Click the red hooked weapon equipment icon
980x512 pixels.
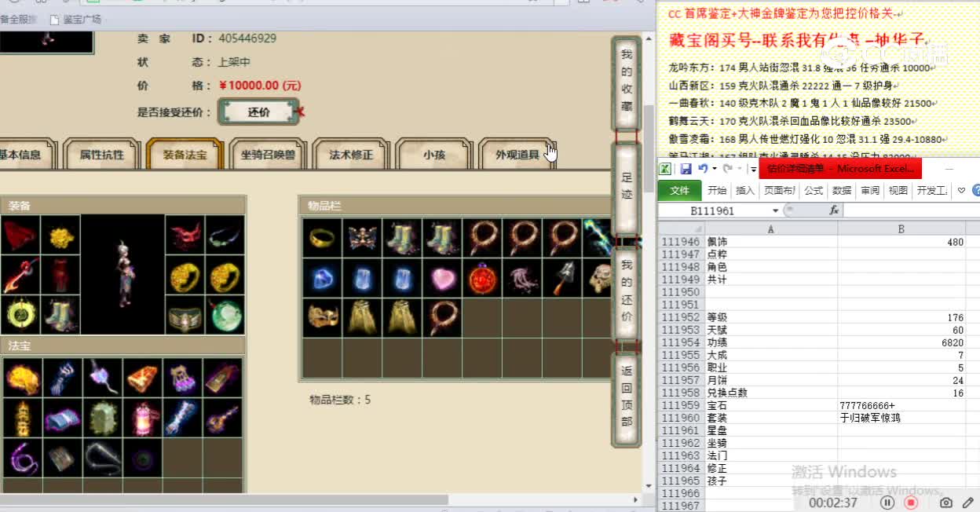20,275
